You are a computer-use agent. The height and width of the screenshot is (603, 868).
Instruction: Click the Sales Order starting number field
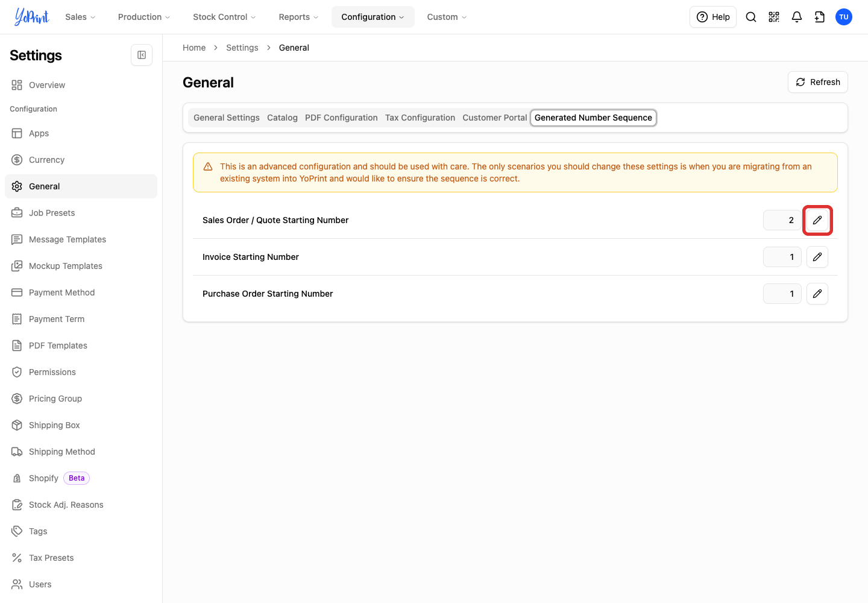point(782,220)
